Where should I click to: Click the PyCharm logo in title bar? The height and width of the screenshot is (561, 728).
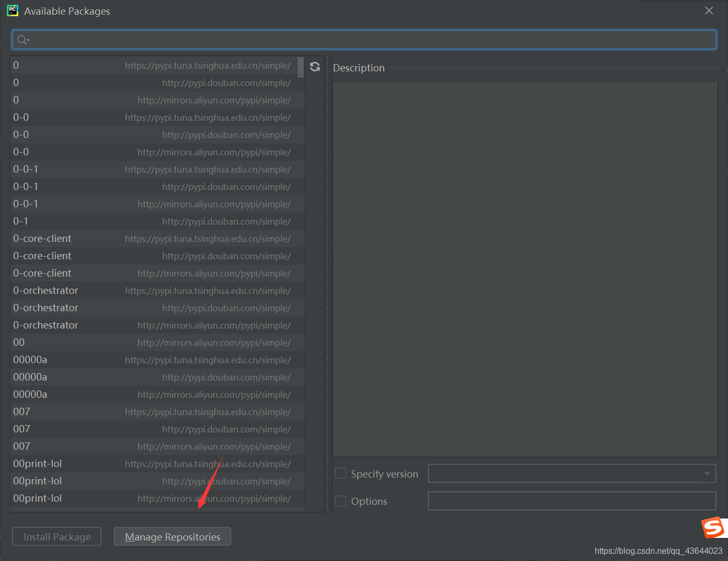point(13,10)
